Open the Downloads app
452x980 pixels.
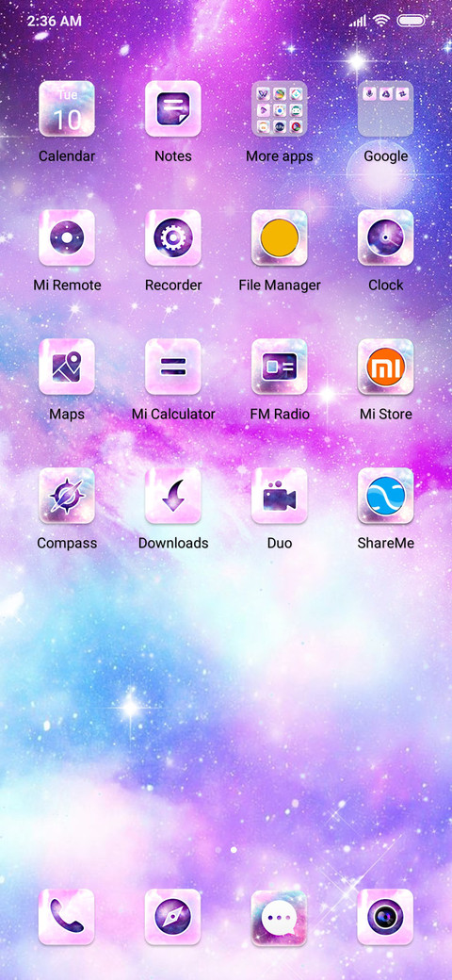[x=173, y=496]
